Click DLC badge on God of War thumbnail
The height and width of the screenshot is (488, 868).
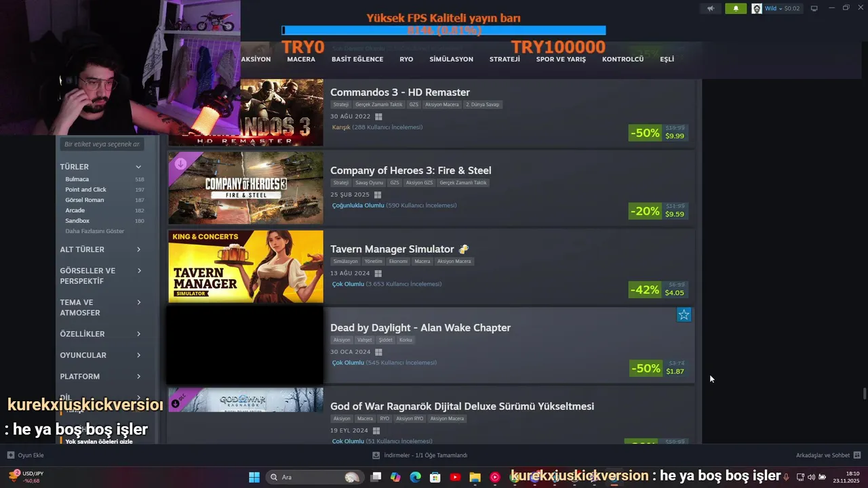point(176,403)
